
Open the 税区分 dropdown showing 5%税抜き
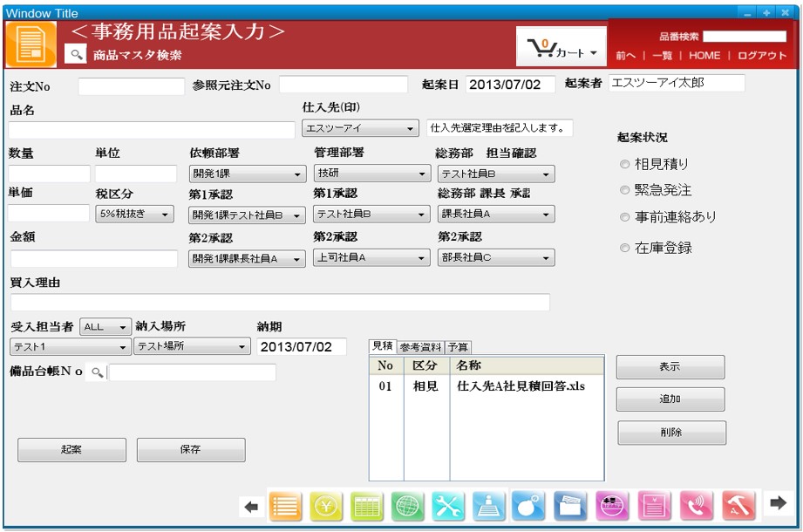134,215
